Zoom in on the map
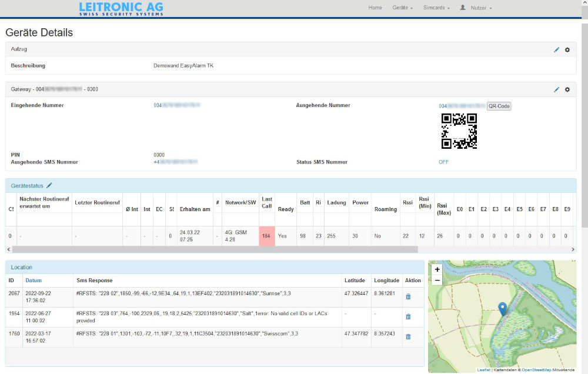Image resolution: width=588 pixels, height=374 pixels. 437,269
